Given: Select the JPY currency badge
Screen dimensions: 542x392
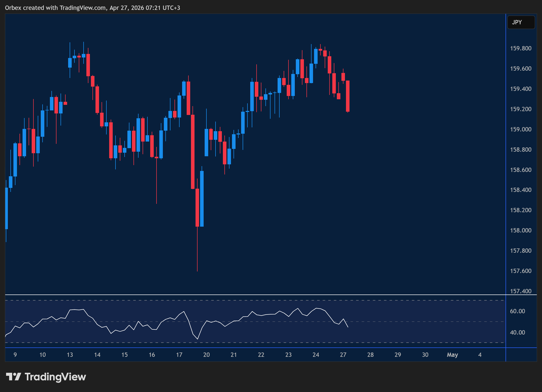Looking at the screenshot, I should point(521,22).
